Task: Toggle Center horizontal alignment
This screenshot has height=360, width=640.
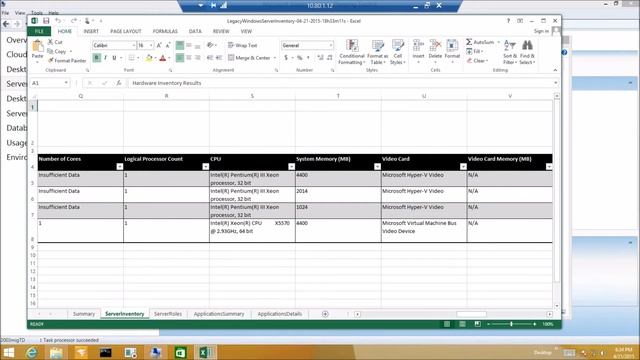Action: pyautogui.click(x=189, y=58)
